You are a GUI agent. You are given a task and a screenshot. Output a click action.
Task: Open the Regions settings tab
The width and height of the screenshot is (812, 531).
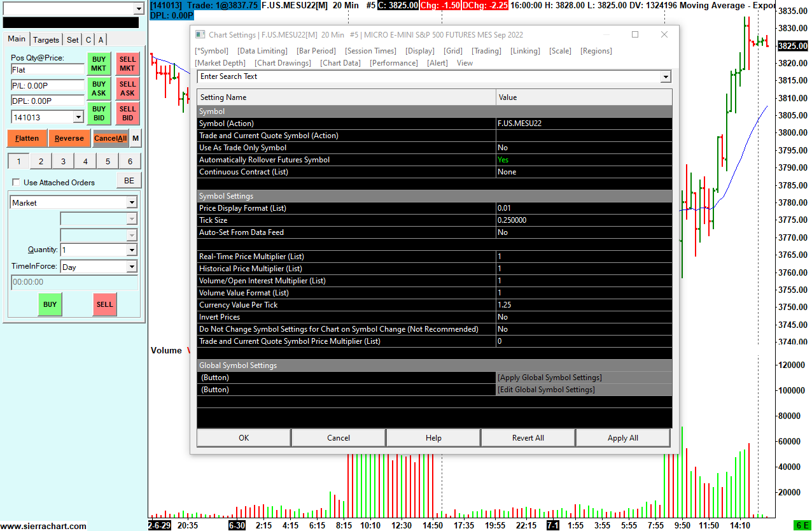pyautogui.click(x=596, y=51)
